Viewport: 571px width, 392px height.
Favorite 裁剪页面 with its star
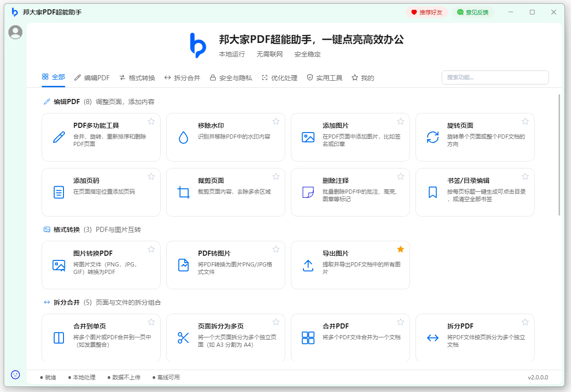pos(276,176)
